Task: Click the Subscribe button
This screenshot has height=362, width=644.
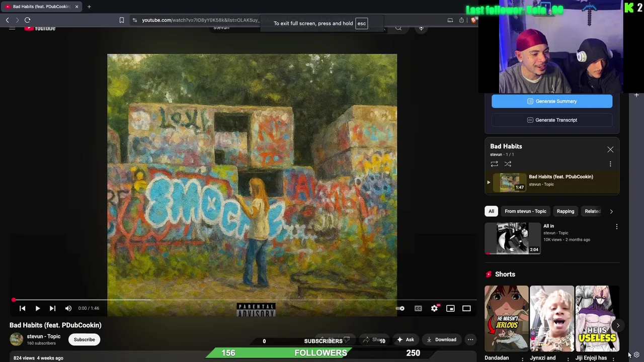Action: [x=84, y=339]
